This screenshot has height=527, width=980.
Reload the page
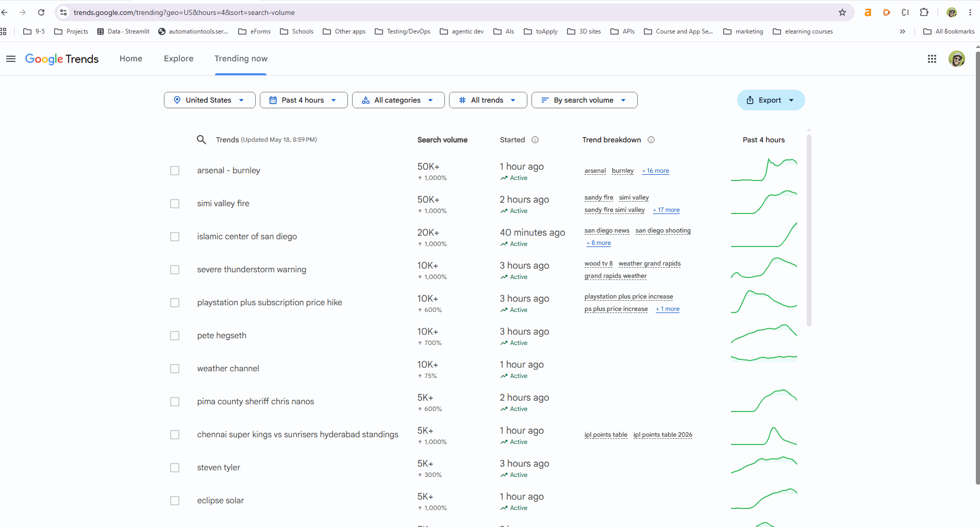(41, 12)
